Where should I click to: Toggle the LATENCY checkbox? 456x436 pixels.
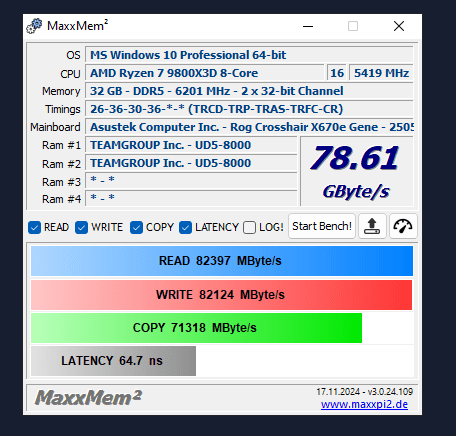185,227
